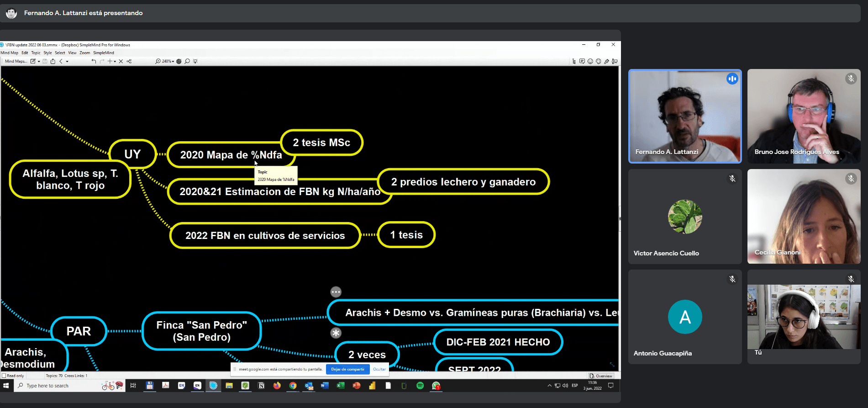Toggle the lightbulb brainstorm icon
Viewport: 868px width, 408px height.
pos(195,61)
